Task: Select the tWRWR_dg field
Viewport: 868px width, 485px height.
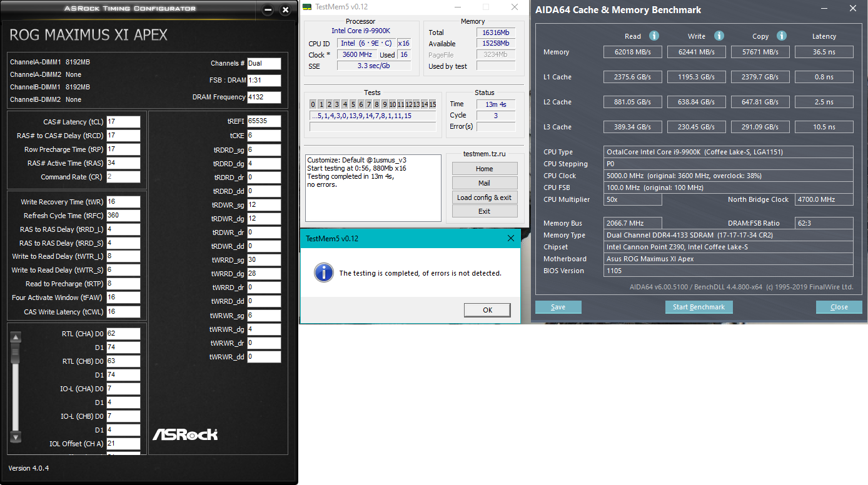Action: [264, 329]
